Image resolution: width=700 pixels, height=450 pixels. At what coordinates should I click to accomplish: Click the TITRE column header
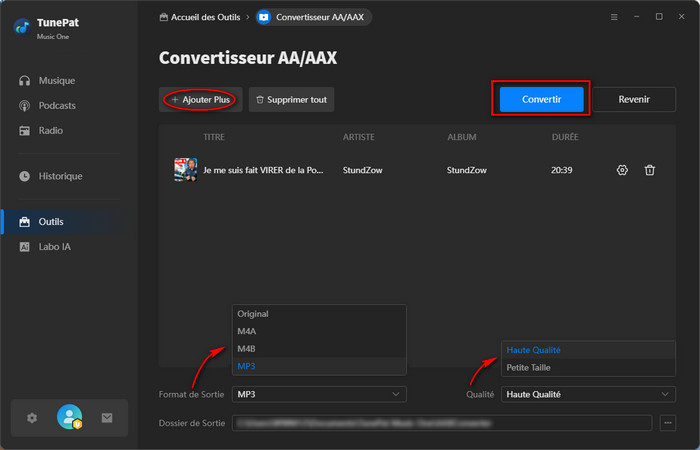coord(214,137)
